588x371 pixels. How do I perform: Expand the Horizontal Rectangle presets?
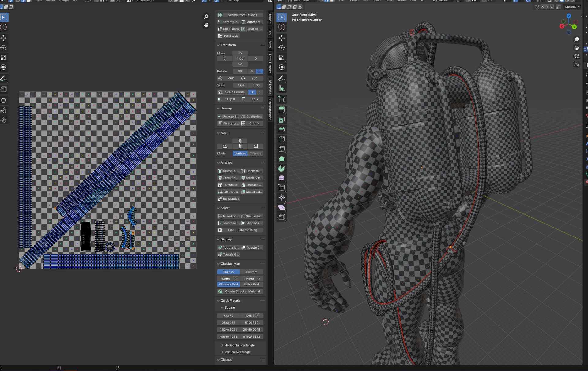[239, 345]
